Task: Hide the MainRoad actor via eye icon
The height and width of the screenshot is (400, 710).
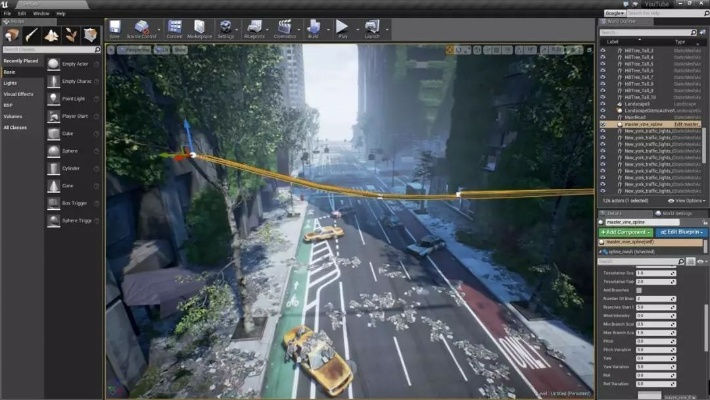Action: point(603,117)
